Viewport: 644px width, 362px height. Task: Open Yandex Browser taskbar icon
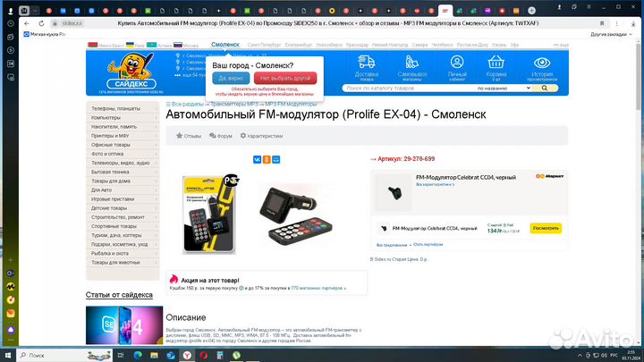click(187, 355)
